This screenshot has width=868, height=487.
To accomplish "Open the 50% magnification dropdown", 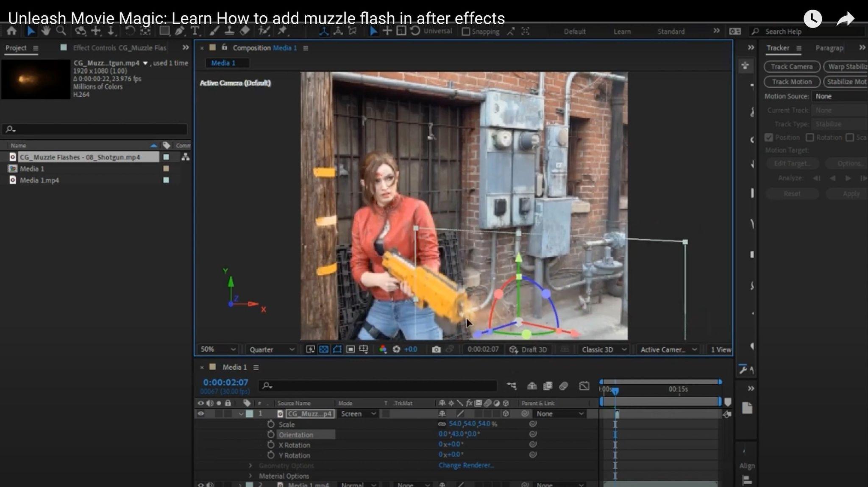I will click(218, 349).
